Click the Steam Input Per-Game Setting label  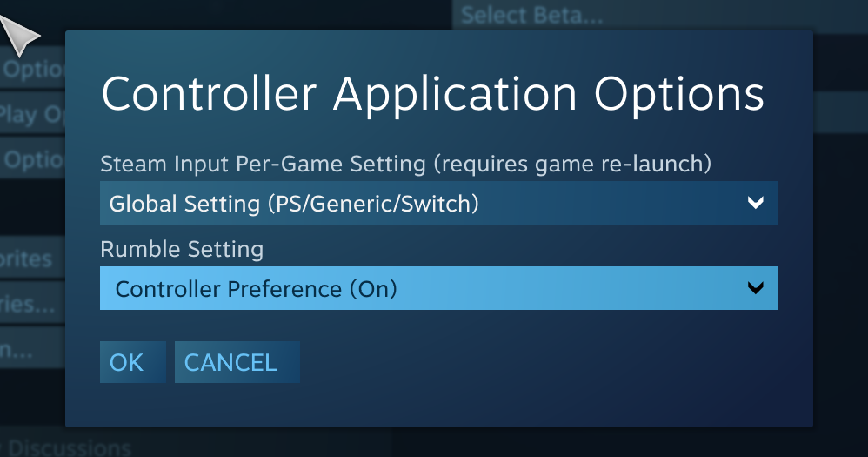[x=406, y=163]
